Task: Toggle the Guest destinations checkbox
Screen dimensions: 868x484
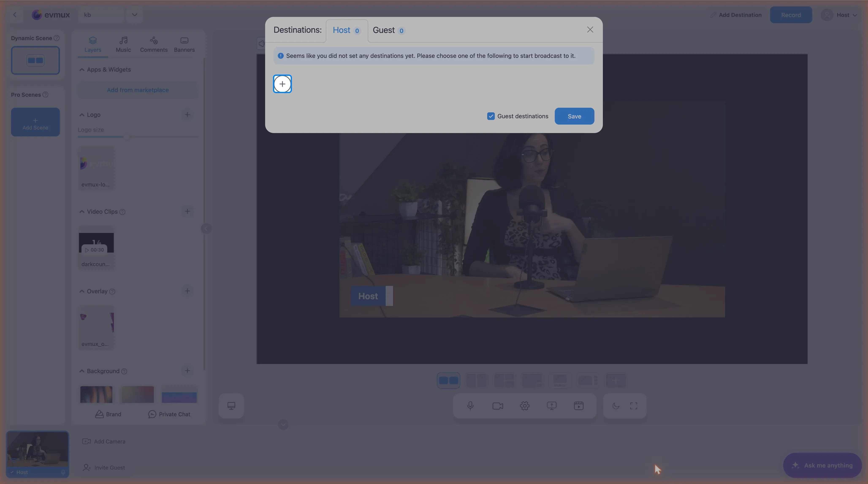Action: coord(491,116)
